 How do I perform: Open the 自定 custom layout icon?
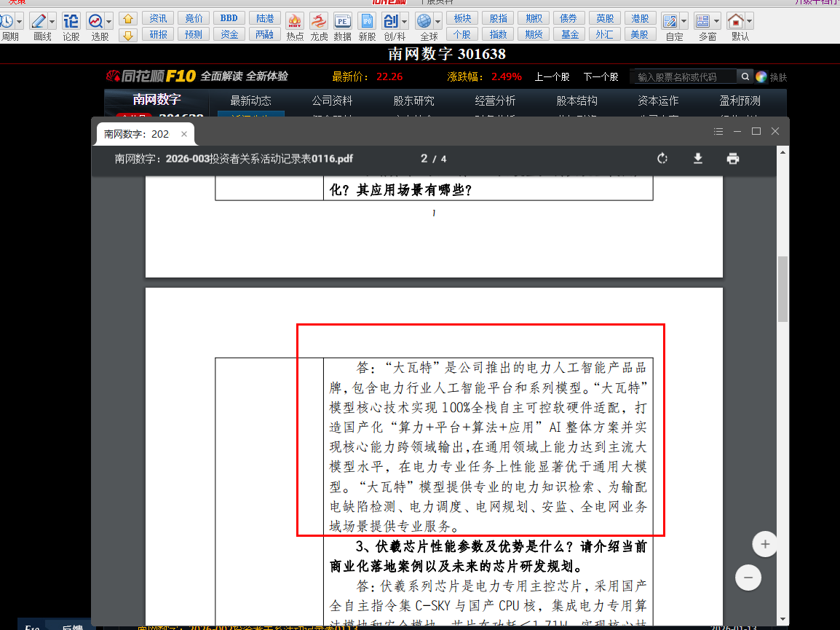(670, 21)
